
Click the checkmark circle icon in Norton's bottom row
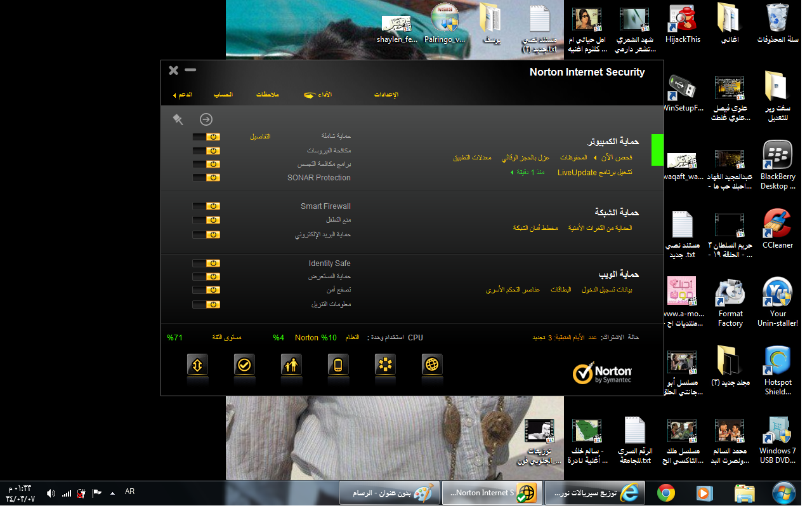click(244, 364)
